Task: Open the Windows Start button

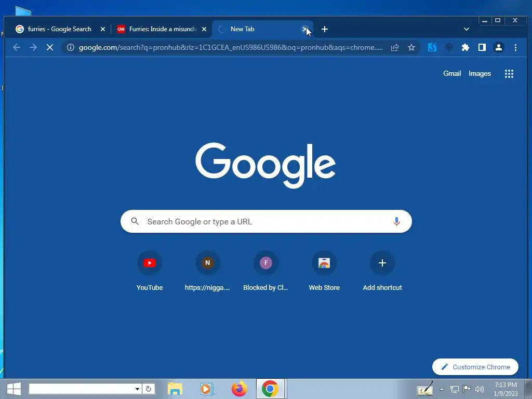Action: point(14,389)
